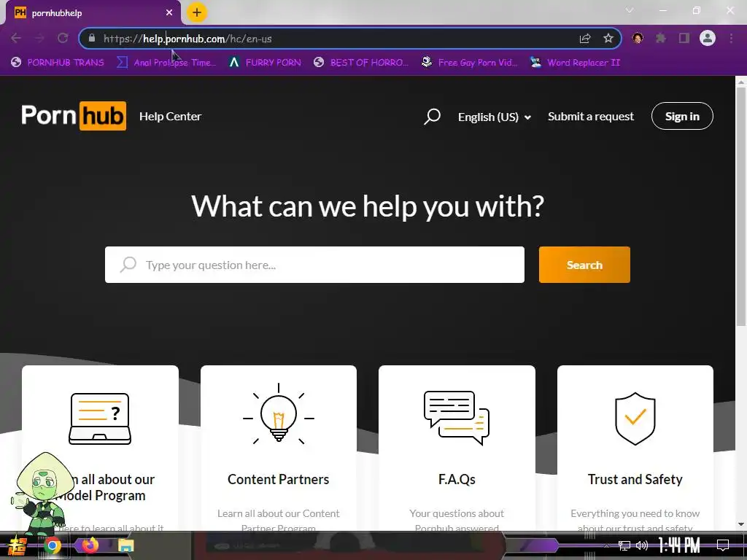Click the orange Search button
Viewport: 747px width, 560px height.
pos(584,265)
